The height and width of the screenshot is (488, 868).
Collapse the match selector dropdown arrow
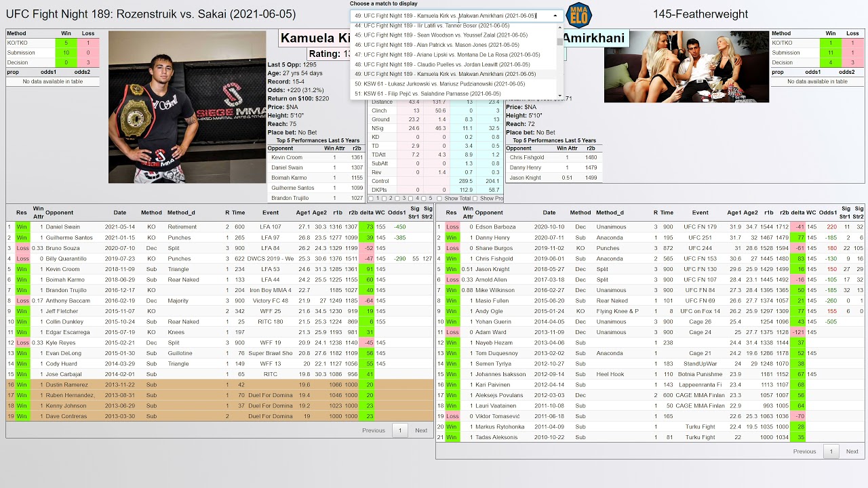click(x=555, y=16)
